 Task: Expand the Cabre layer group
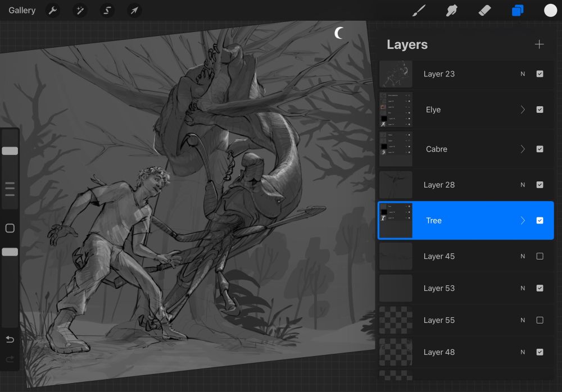point(523,149)
